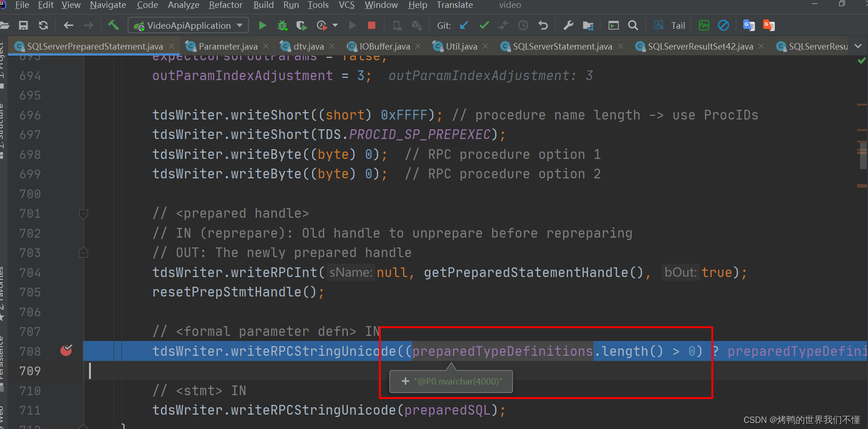Click the editor vertical scrollbar thumb
This screenshot has width=868, height=429.
click(x=863, y=156)
